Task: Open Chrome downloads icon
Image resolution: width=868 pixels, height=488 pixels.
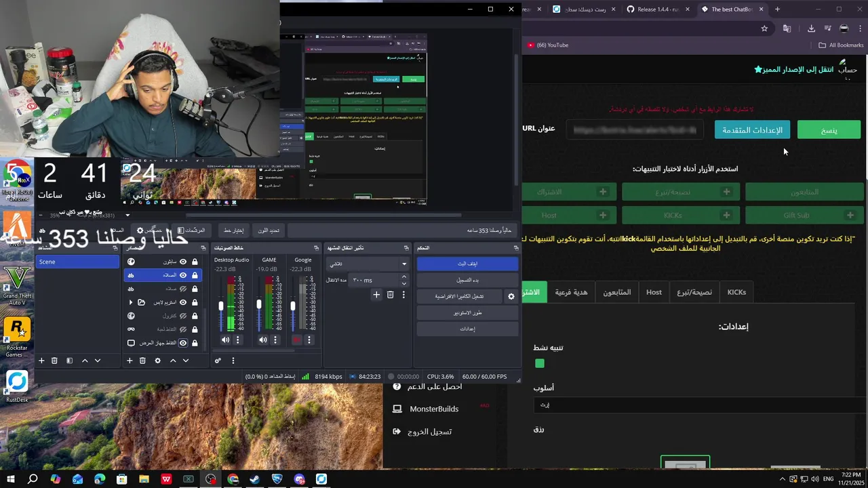Action: (811, 28)
